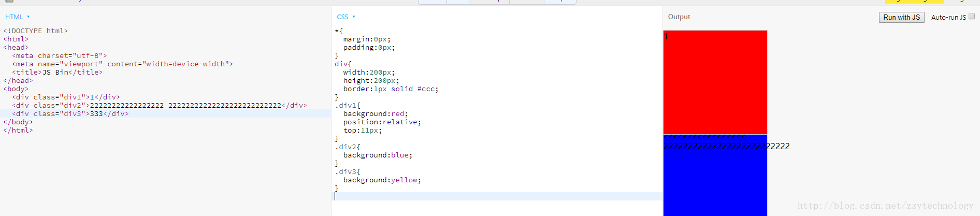Click the closing </html> tag line
The height and width of the screenshot is (216, 980).
click(x=18, y=131)
